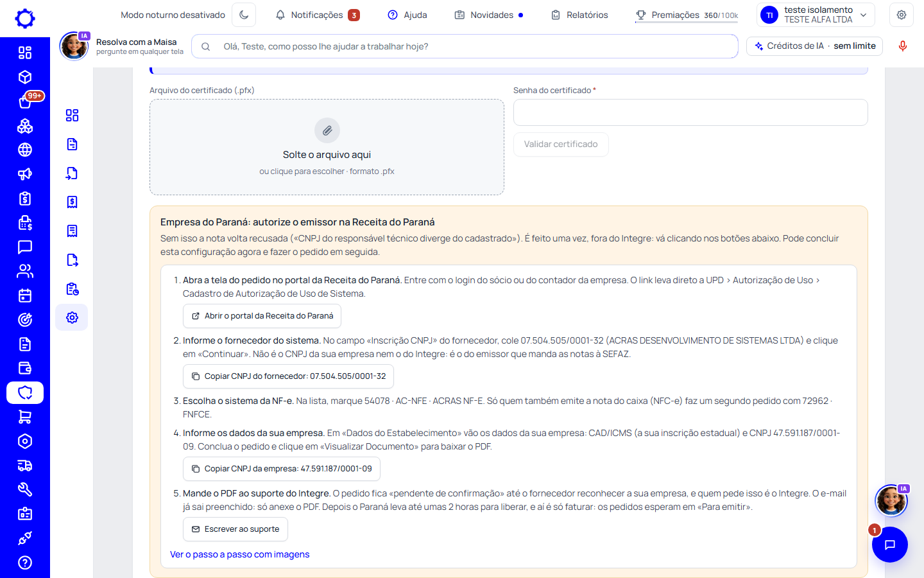Click the app logo at top left
This screenshot has height=578, width=924.
25,18
